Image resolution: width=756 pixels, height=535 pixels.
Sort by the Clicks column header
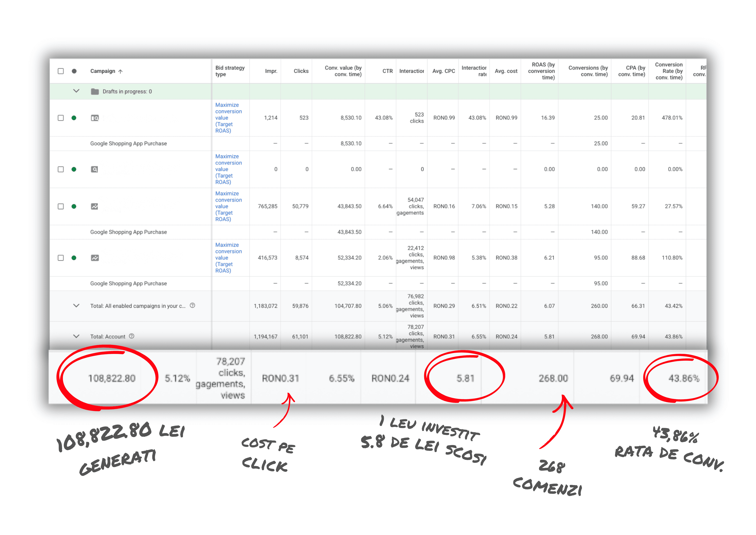coord(301,71)
